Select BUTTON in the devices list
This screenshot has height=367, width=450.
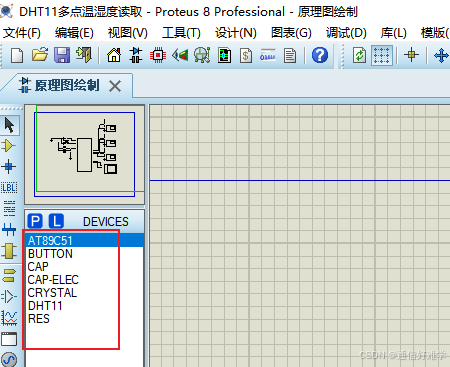pyautogui.click(x=85, y=254)
